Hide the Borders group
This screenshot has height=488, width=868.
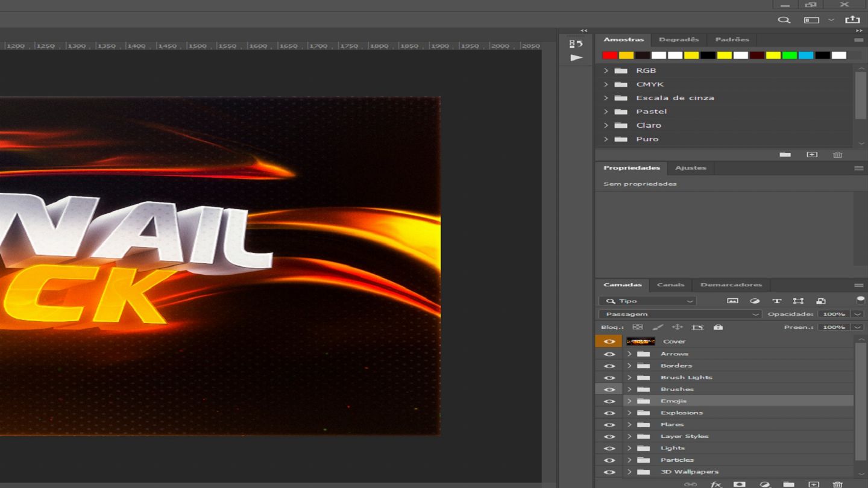(x=609, y=366)
